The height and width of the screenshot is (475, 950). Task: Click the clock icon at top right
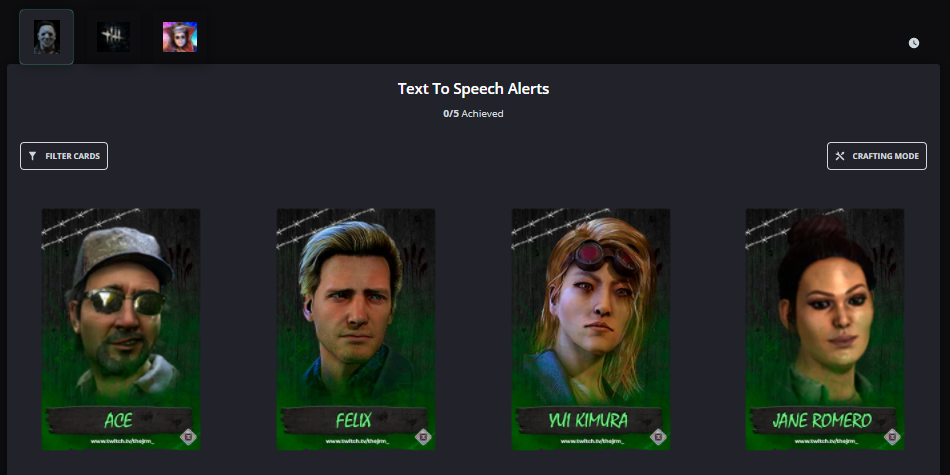(914, 43)
